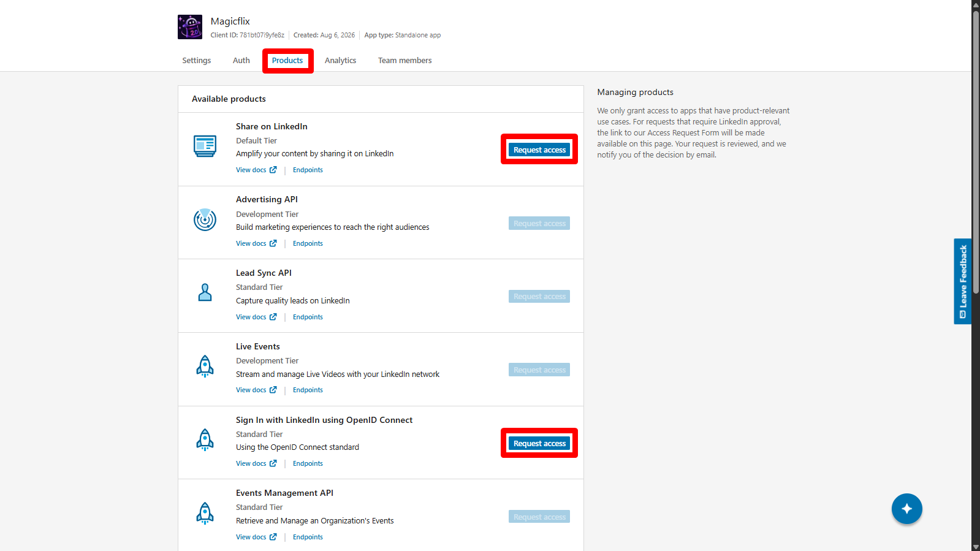Open the Analytics tab
980x551 pixels.
pyautogui.click(x=341, y=61)
